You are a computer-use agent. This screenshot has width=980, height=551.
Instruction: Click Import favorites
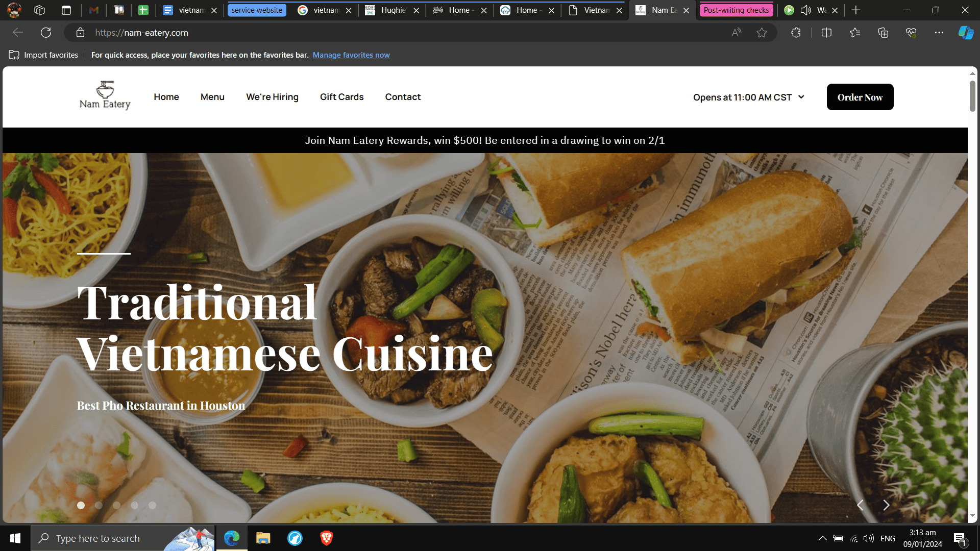tap(43, 55)
